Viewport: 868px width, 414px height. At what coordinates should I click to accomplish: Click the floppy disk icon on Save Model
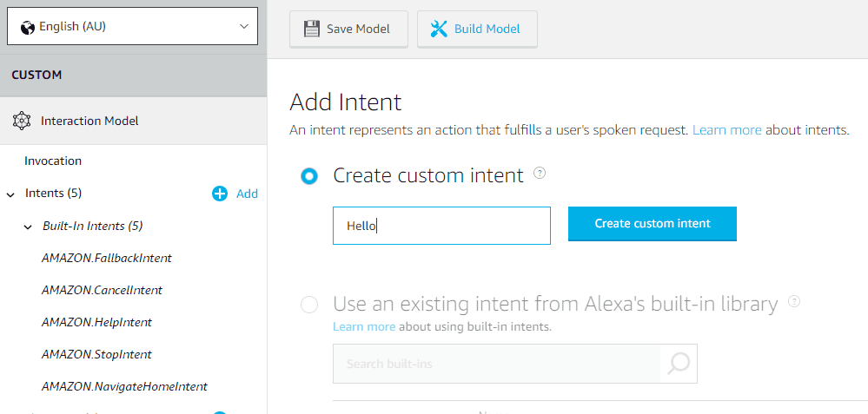(x=312, y=29)
